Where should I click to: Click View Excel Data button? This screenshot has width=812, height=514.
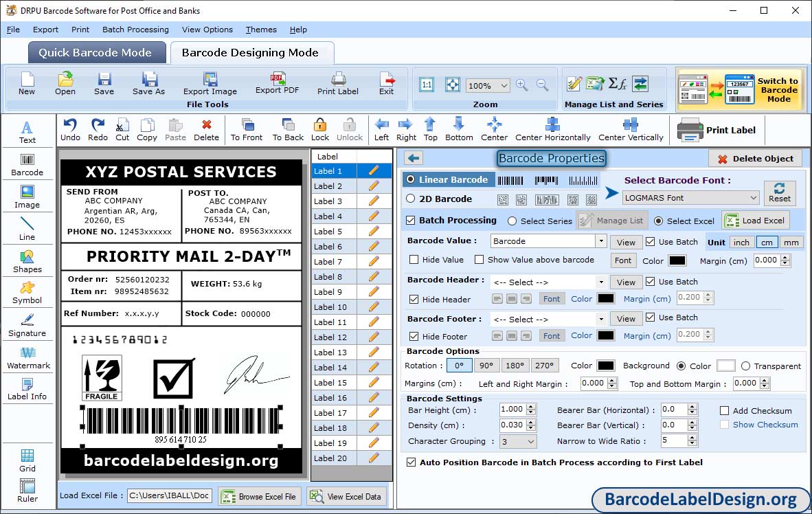[346, 496]
